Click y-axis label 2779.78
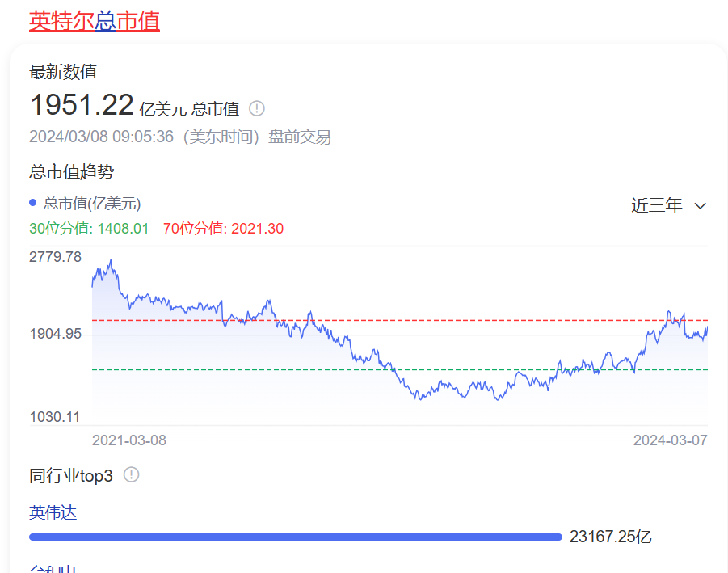This screenshot has height=573, width=728. click(55, 257)
